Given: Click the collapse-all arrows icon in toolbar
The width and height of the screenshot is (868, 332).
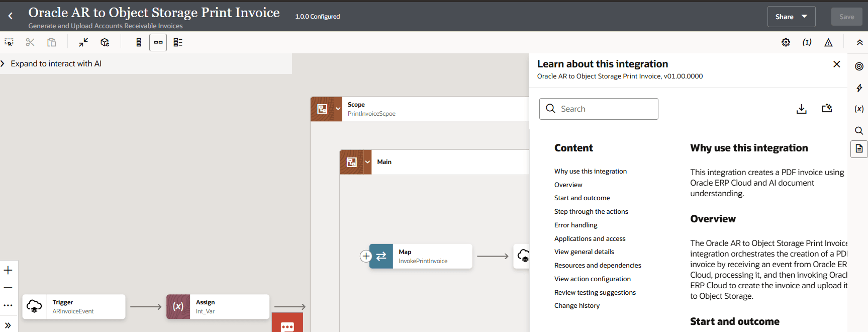Looking at the screenshot, I should click(83, 42).
